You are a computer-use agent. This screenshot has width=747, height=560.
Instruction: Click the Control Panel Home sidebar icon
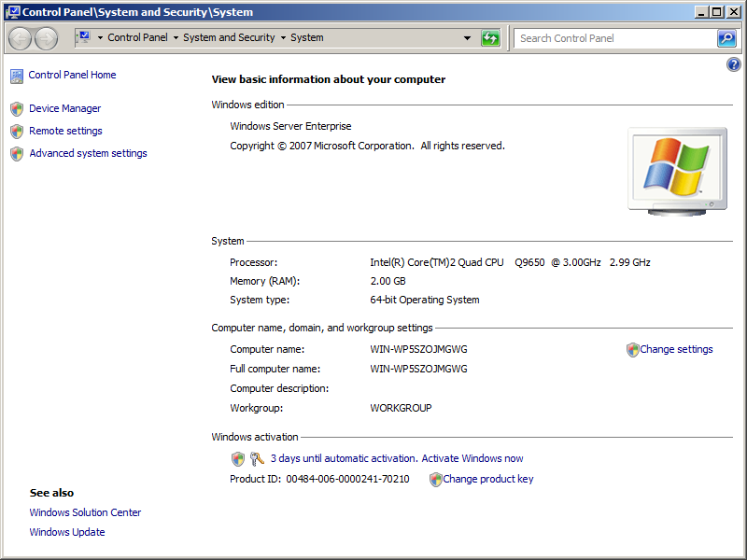tap(16, 75)
